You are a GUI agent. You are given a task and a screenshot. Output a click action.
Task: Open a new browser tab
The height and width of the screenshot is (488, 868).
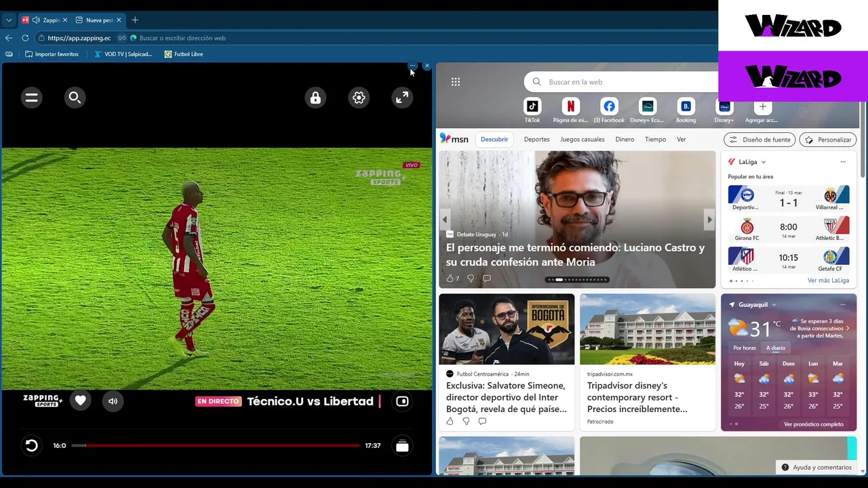coord(135,20)
